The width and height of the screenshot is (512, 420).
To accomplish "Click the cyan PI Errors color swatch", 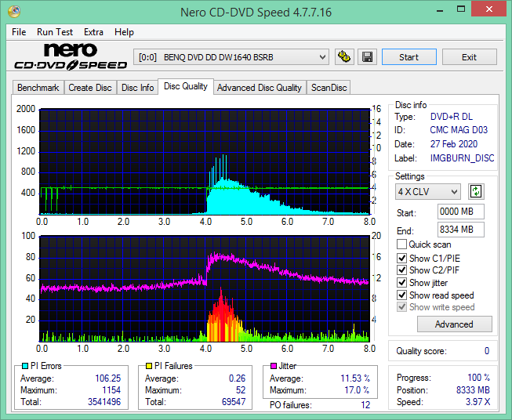I will [x=25, y=366].
